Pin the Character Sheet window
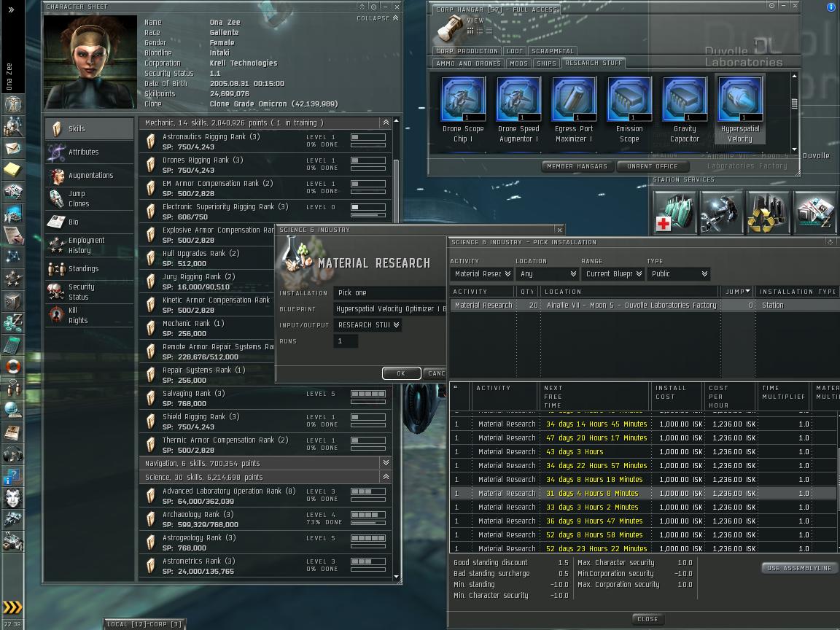This screenshot has width=840, height=630. click(373, 7)
